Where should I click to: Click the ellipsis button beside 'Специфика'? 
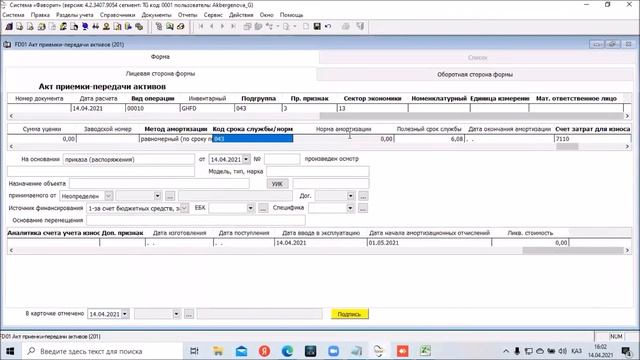(363, 208)
